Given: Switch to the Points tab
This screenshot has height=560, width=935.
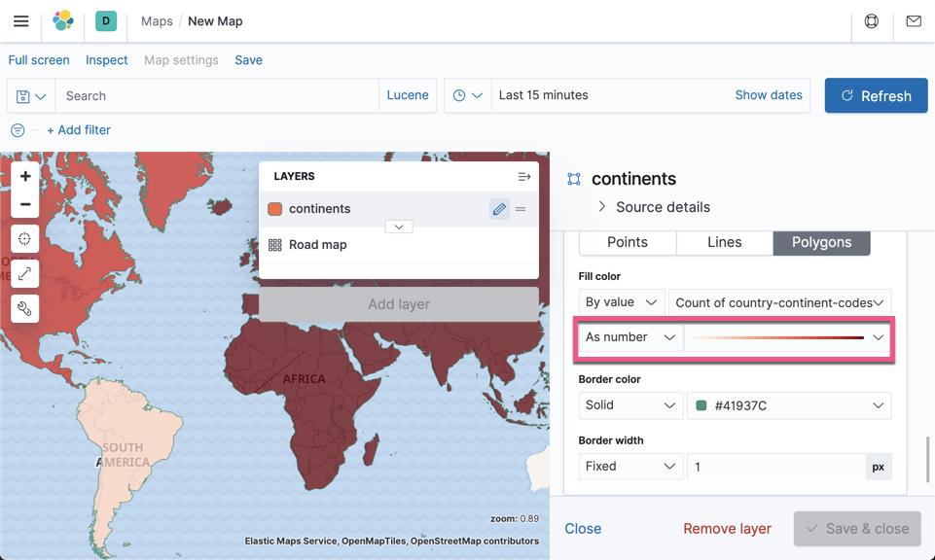Looking at the screenshot, I should (628, 242).
